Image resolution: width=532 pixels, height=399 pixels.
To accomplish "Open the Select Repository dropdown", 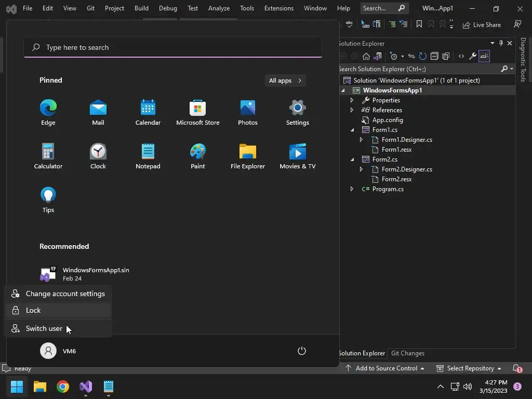I will pyautogui.click(x=469, y=368).
